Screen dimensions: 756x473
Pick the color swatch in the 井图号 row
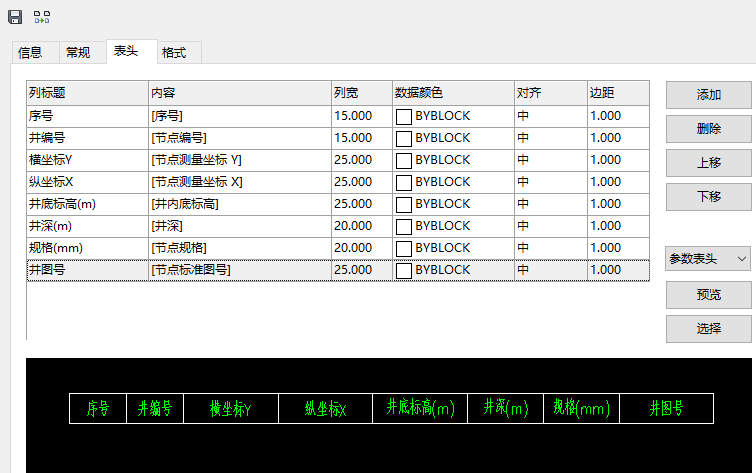click(404, 270)
